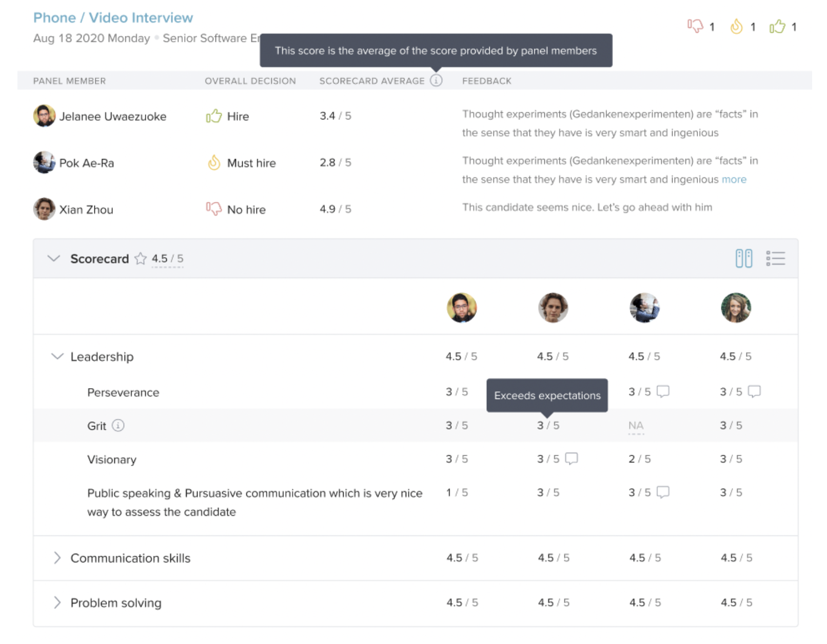
Task: Click the last reviewer avatar in scorecard header
Action: click(x=736, y=308)
